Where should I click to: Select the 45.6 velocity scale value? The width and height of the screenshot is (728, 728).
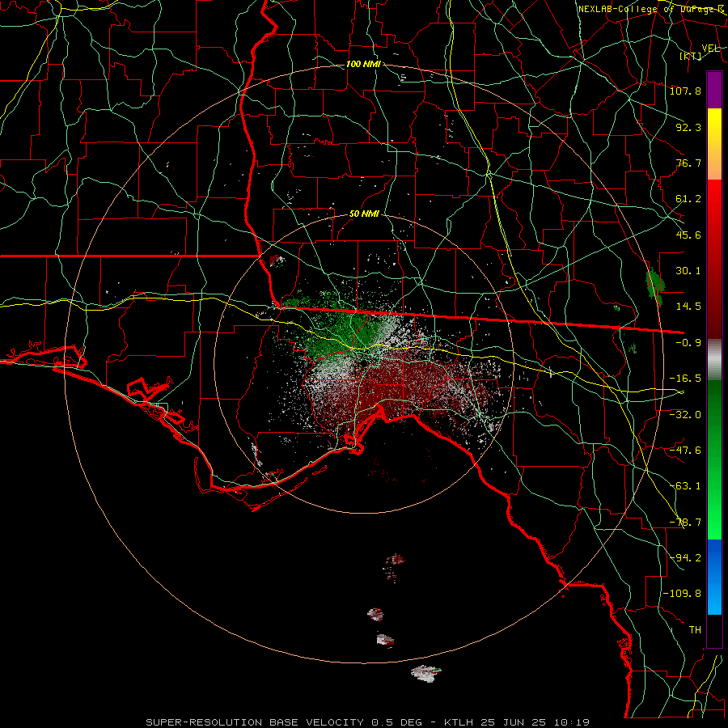point(688,235)
